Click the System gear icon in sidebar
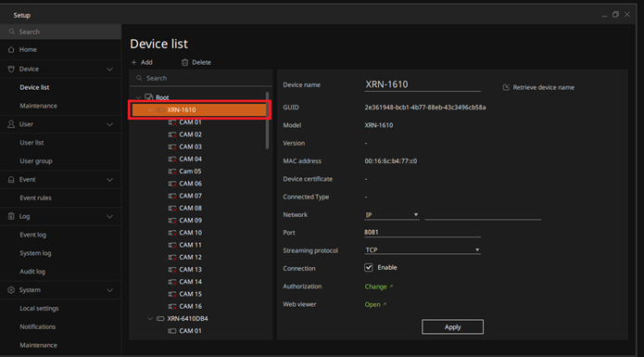The height and width of the screenshot is (357, 644). click(x=11, y=290)
